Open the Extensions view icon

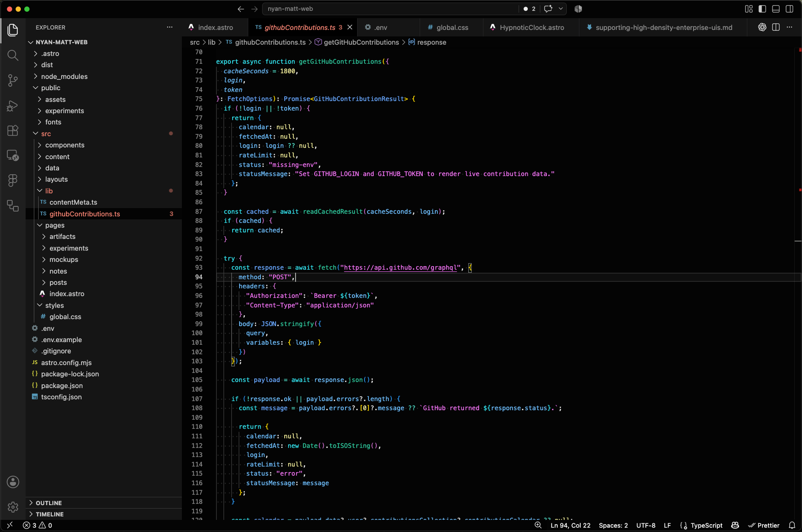point(13,131)
